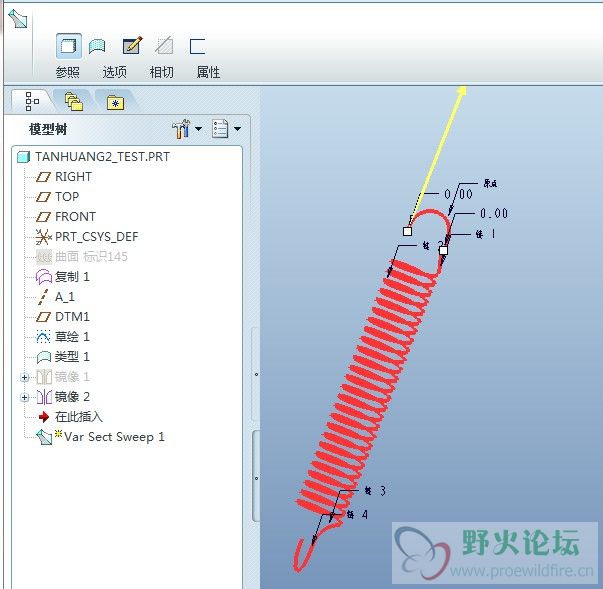Open the 选项 panel tab

point(115,72)
